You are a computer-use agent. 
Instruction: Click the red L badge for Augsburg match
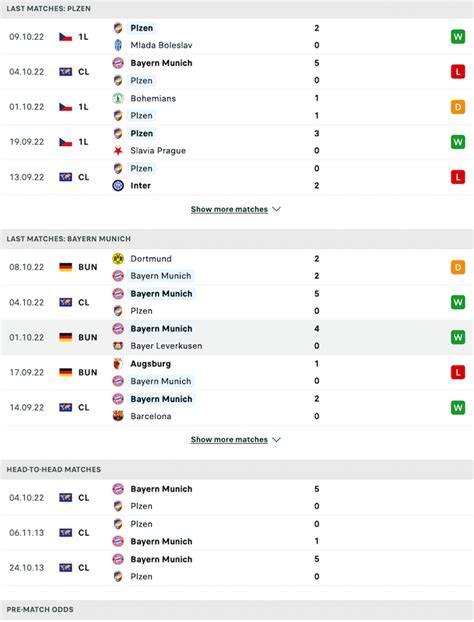click(x=458, y=372)
